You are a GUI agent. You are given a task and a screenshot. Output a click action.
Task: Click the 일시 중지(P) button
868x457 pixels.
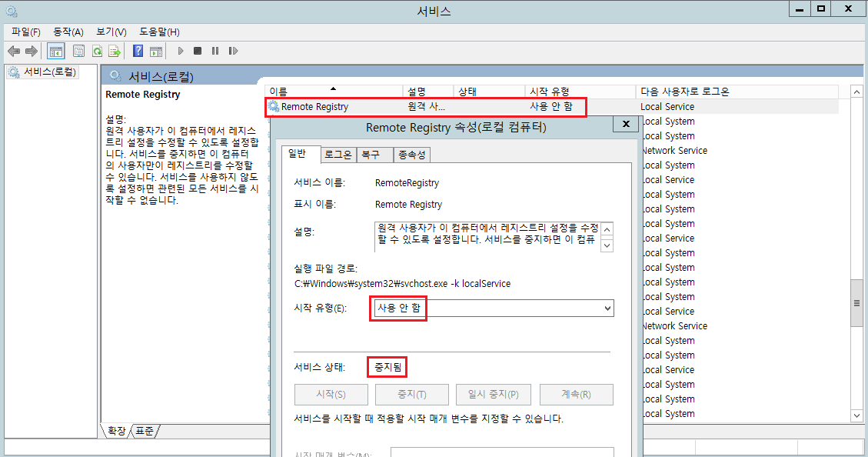[494, 395]
